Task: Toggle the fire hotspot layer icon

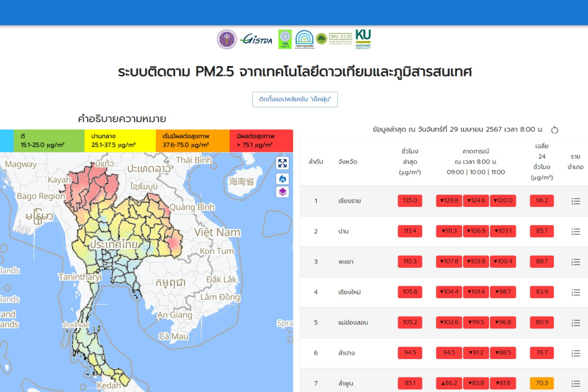Action: click(x=282, y=178)
